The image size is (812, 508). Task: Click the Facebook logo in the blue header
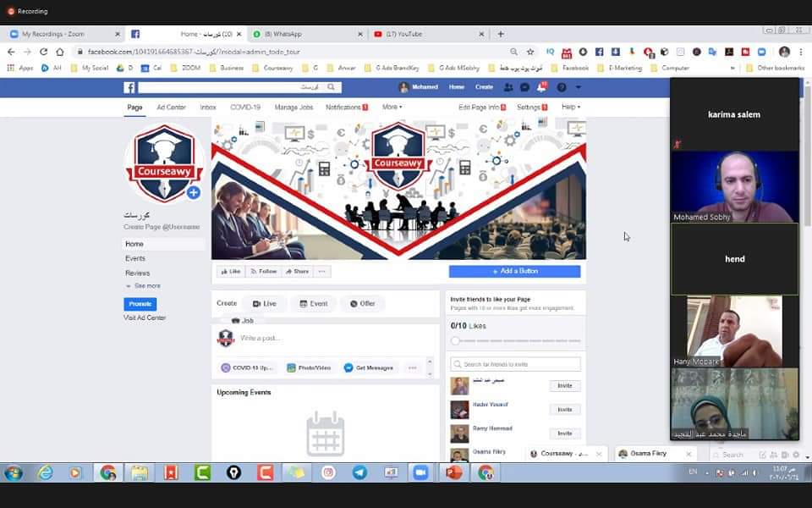(129, 87)
